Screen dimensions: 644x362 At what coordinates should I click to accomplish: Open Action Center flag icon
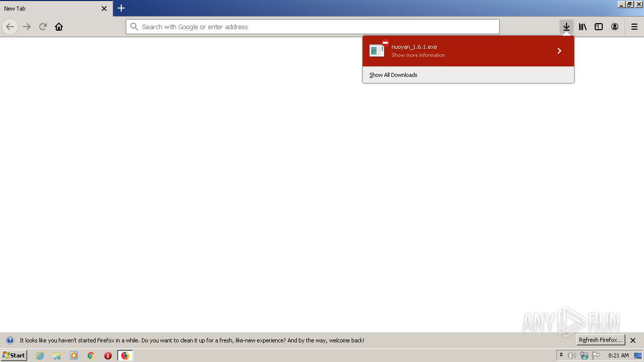[x=596, y=355]
